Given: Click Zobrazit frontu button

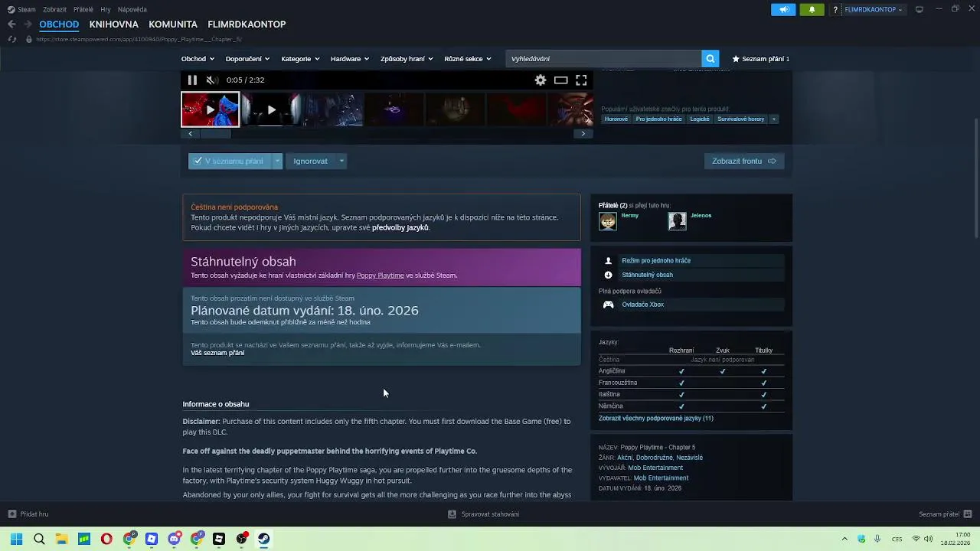Looking at the screenshot, I should point(743,161).
